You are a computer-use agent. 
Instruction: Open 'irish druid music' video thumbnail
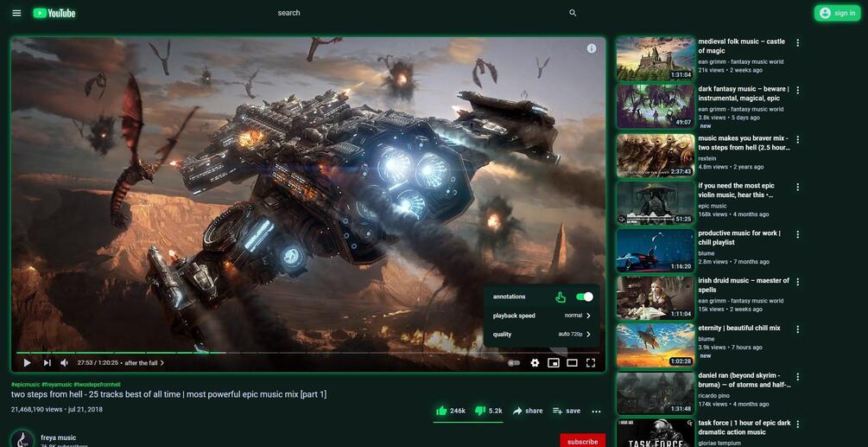coord(656,298)
